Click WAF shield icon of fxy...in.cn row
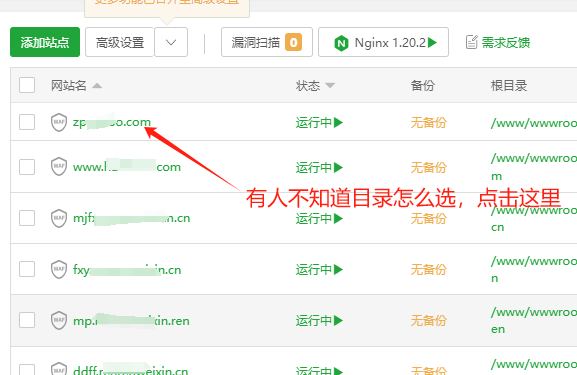The image size is (577, 375). tap(59, 269)
